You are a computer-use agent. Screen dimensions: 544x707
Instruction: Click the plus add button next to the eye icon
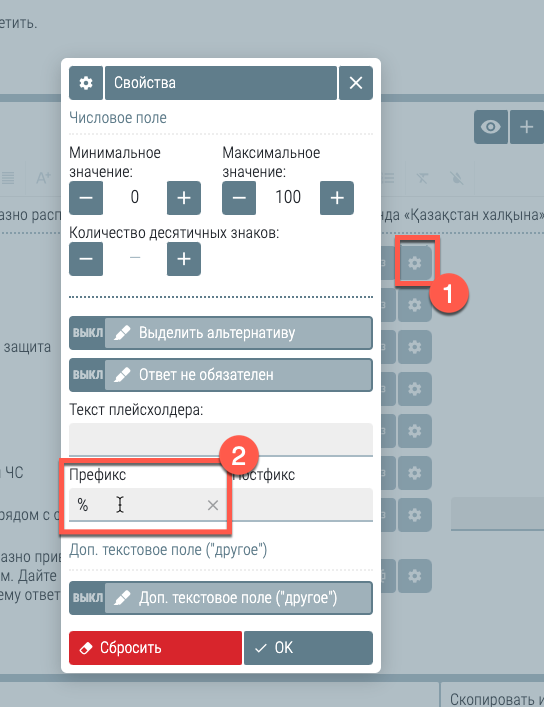coord(526,127)
